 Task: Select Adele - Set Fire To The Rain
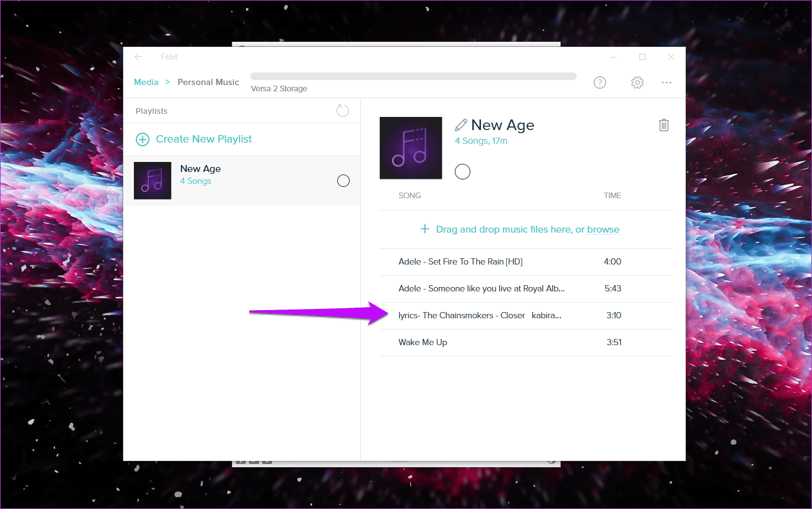526,262
